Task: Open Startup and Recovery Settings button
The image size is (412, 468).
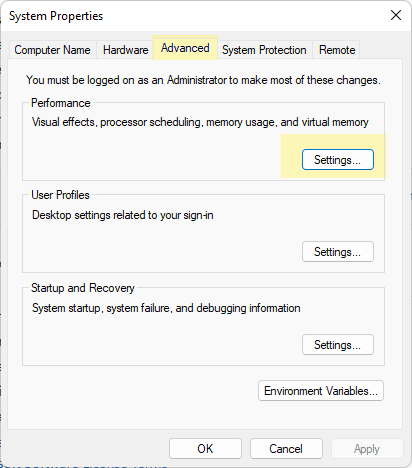Action: [338, 345]
